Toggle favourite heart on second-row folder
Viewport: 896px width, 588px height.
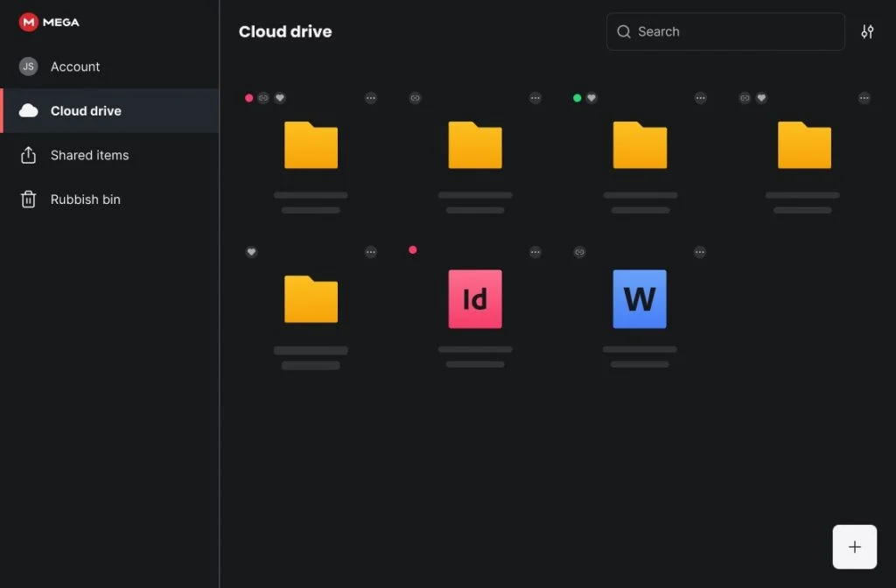pos(251,252)
